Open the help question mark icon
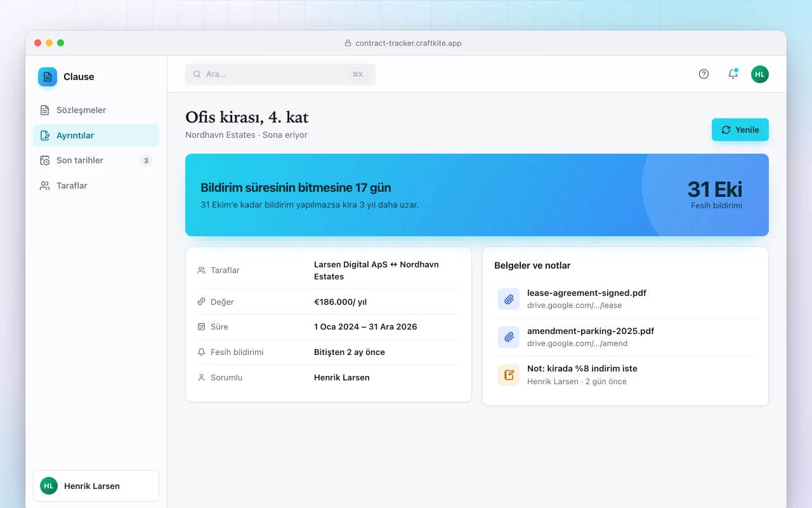 (x=704, y=74)
